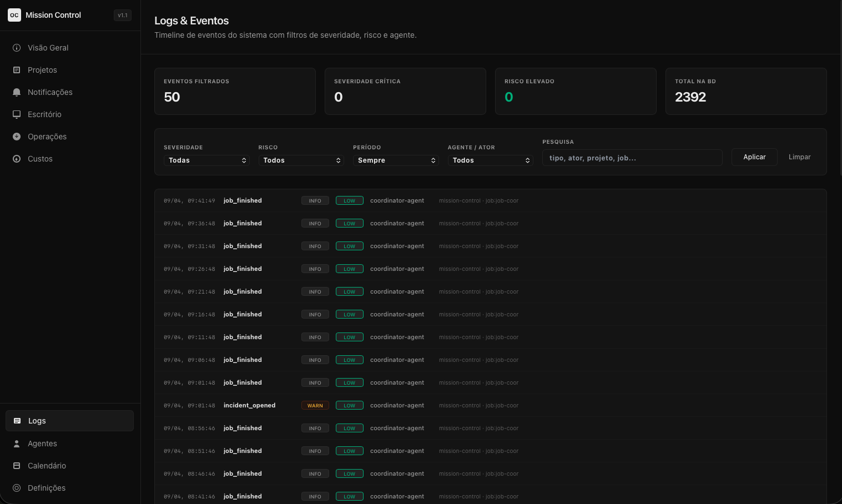Click coordinator-agent on the 09:26:48 row
842x504 pixels.
pos(397,269)
